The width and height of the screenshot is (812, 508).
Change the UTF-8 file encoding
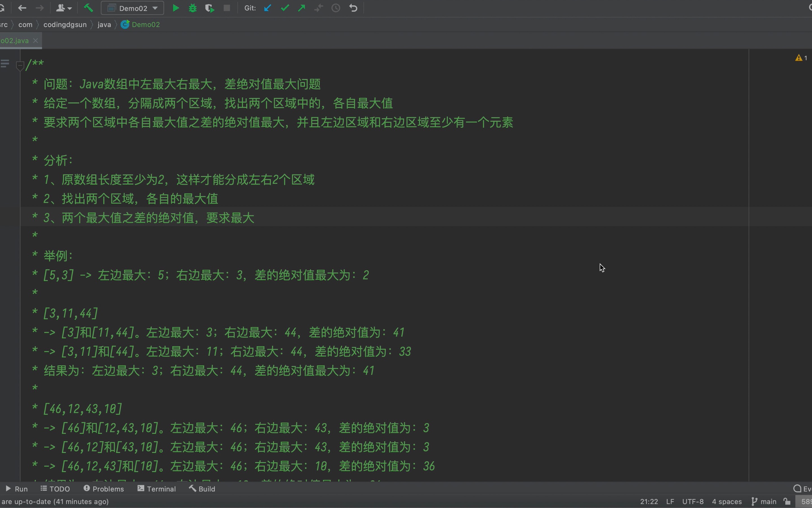[693, 502]
